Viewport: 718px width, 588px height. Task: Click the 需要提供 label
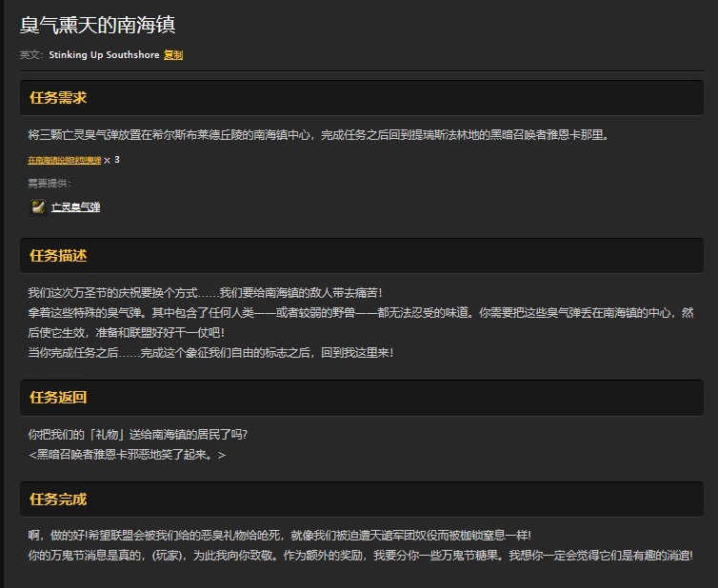(x=50, y=184)
